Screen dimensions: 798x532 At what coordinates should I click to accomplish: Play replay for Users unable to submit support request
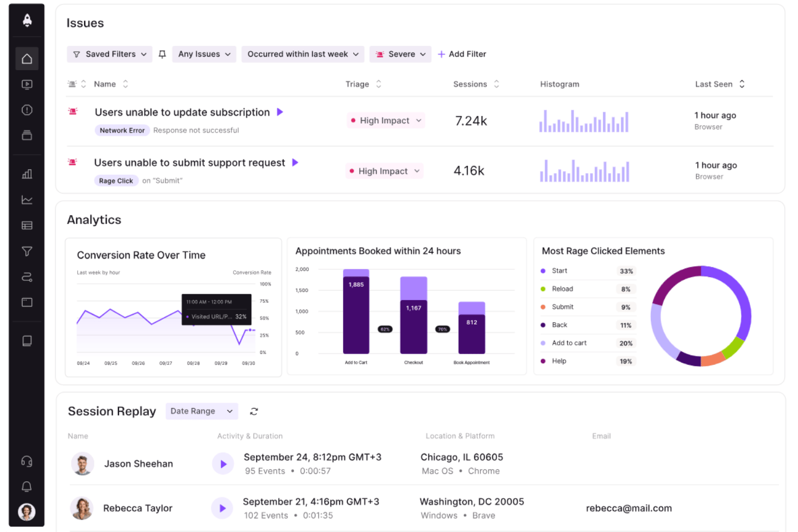295,162
